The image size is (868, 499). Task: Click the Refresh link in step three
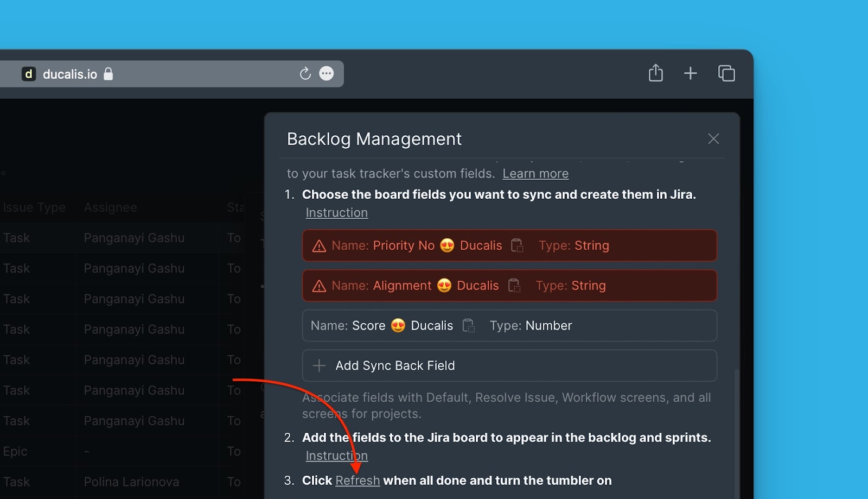[x=358, y=481]
